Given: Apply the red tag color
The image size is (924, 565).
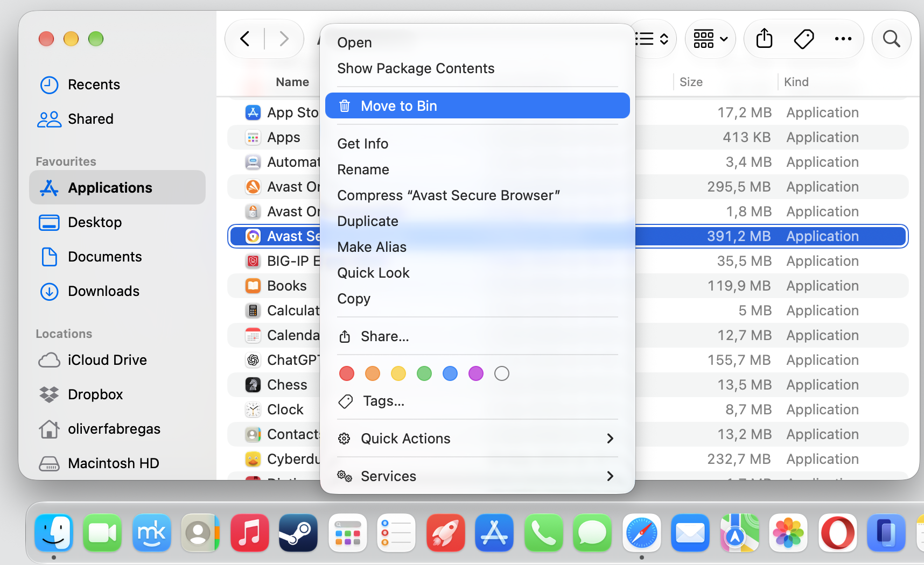Looking at the screenshot, I should tap(347, 373).
